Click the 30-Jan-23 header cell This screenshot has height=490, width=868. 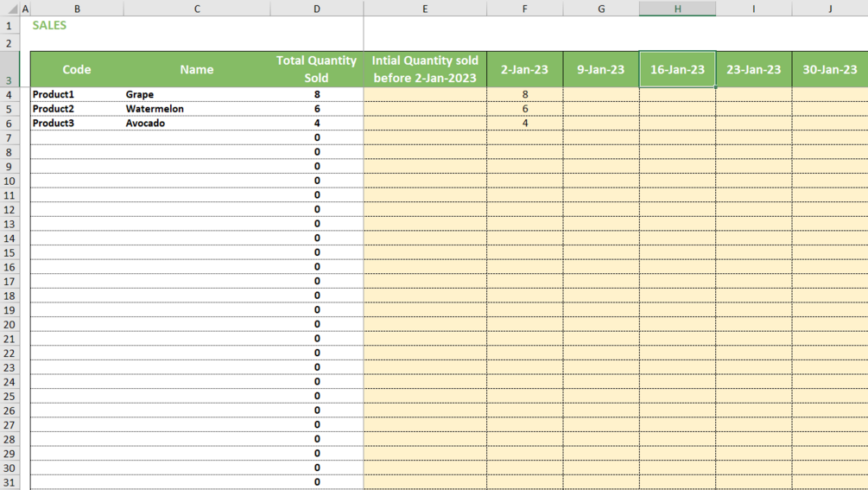(830, 69)
